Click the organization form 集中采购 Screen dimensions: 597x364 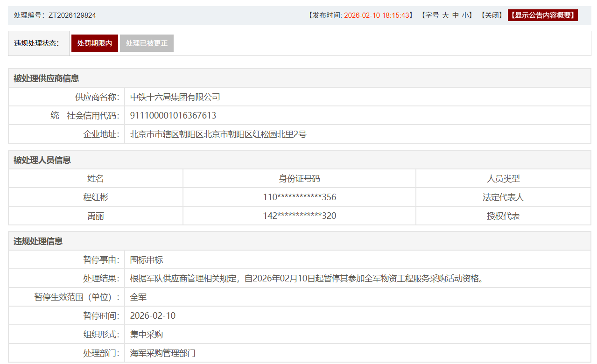click(x=147, y=335)
